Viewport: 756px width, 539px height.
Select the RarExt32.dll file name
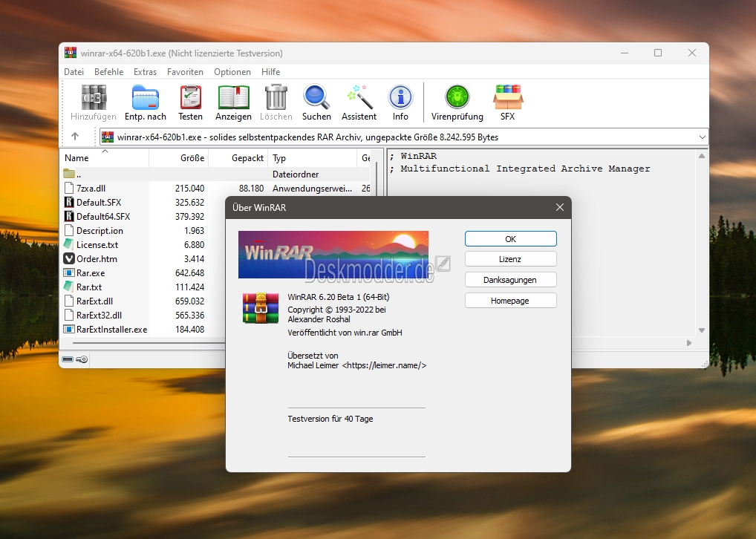click(x=99, y=315)
